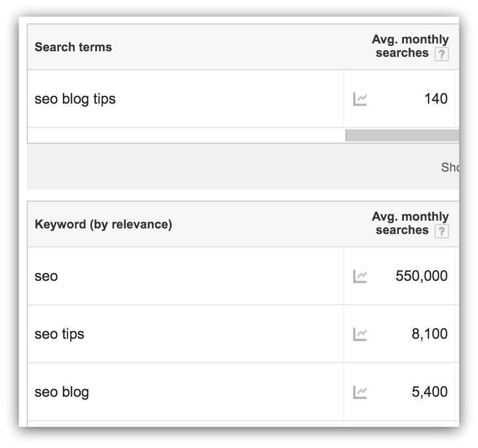Click the partially visible Show link
Image resolution: width=478 pixels, height=448 pixels.
[450, 167]
